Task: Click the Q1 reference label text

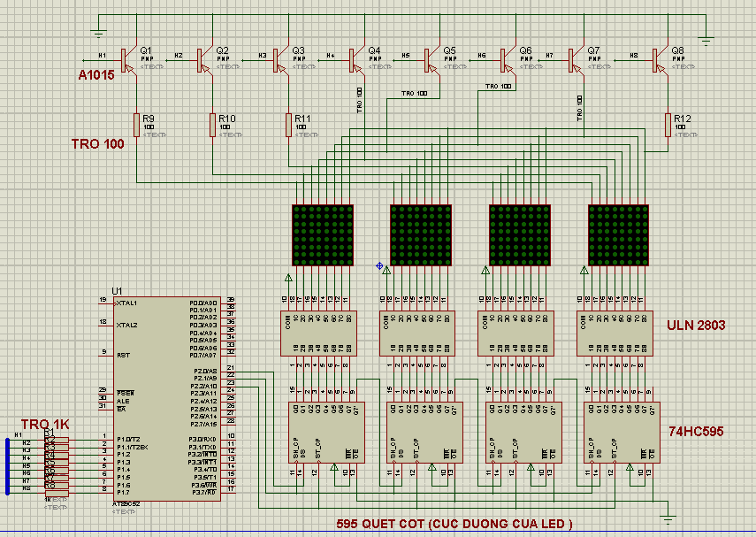Action: click(x=146, y=50)
